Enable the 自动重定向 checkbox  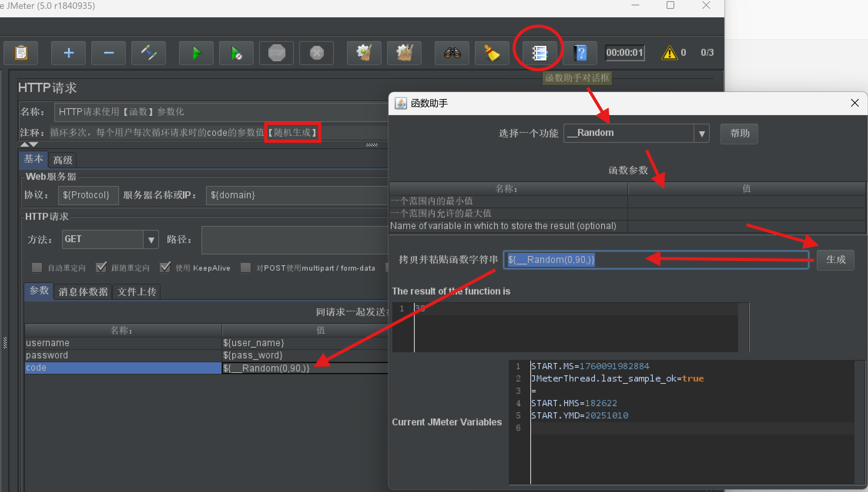[x=37, y=268]
